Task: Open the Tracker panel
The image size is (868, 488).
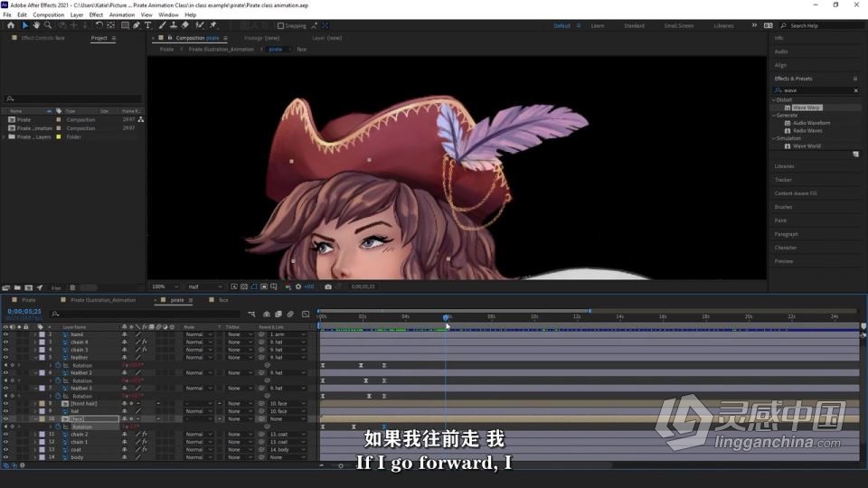Action: point(783,180)
